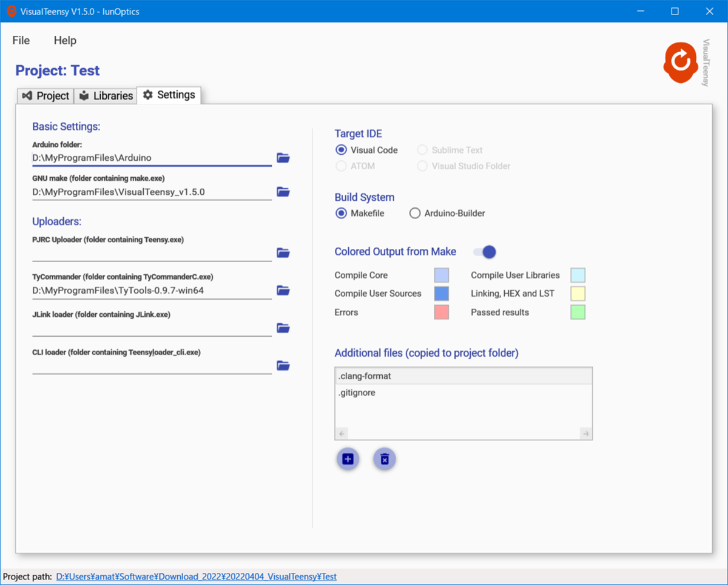Click the empty PJRC Uploader path field
The width and height of the screenshot is (728, 585).
click(x=152, y=253)
